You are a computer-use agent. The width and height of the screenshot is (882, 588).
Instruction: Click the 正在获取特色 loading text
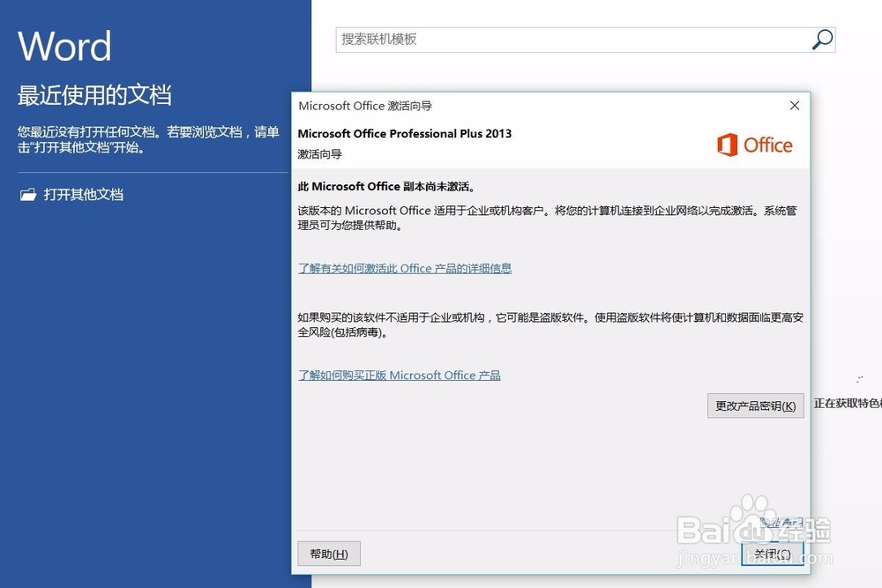coord(848,404)
